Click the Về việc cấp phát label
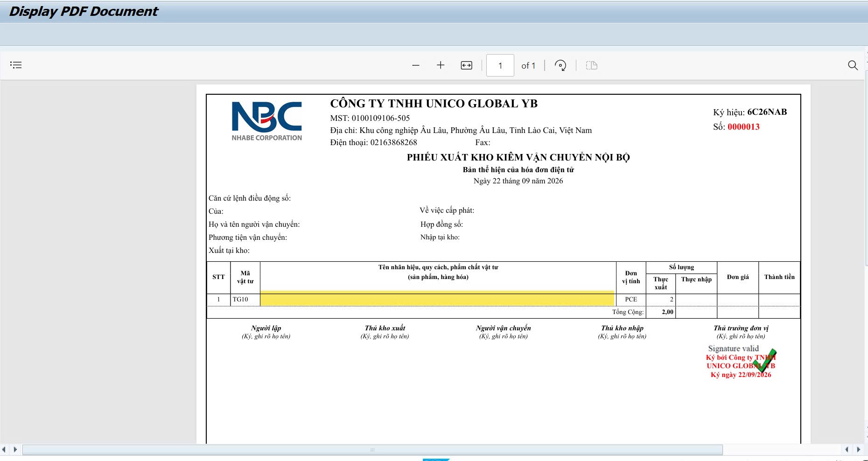868x461 pixels. coord(447,210)
